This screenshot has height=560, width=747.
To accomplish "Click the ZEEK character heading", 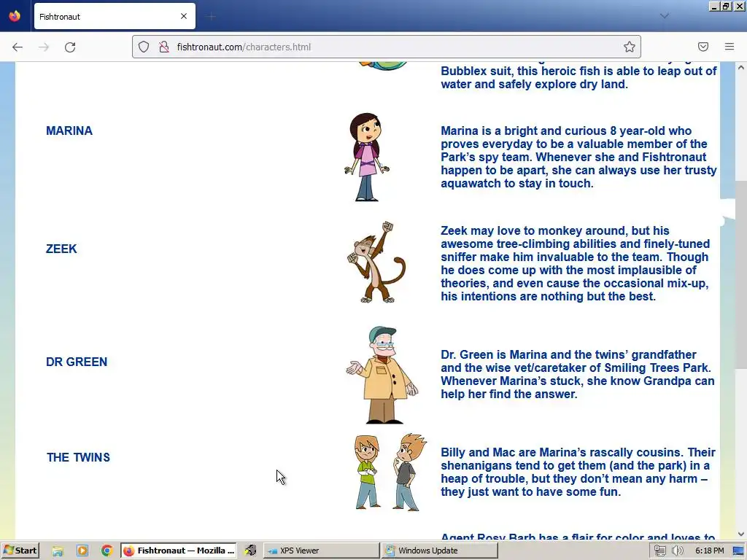I will coord(61,249).
